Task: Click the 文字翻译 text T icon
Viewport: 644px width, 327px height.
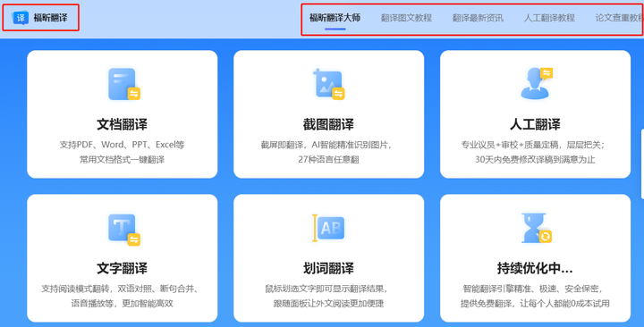Action: (124, 230)
